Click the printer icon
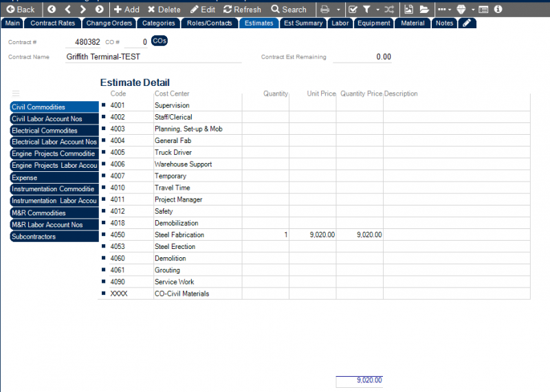 point(325,10)
